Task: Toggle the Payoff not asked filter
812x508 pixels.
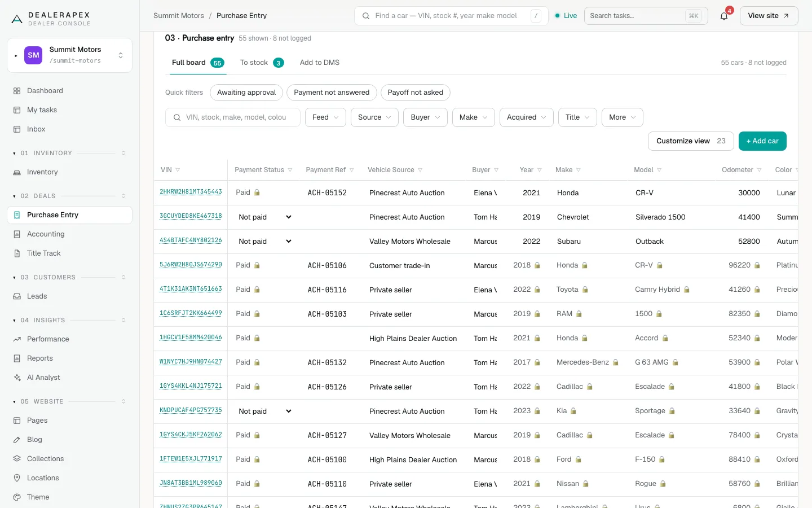Action: (415, 93)
